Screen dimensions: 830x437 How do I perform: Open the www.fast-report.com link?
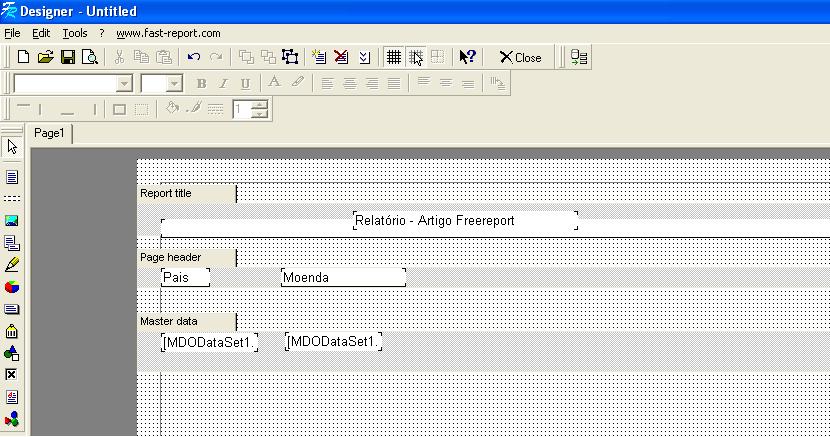pyautogui.click(x=168, y=33)
